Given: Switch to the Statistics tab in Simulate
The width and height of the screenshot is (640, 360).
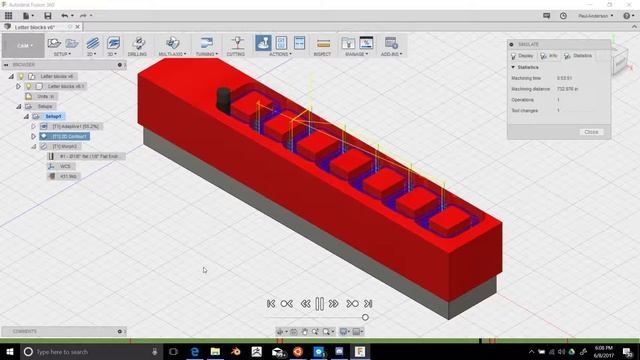Looking at the screenshot, I should tap(578, 56).
